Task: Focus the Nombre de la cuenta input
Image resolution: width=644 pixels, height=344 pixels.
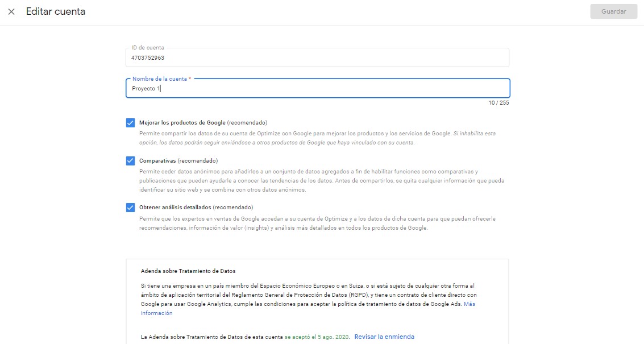Action: pos(317,89)
